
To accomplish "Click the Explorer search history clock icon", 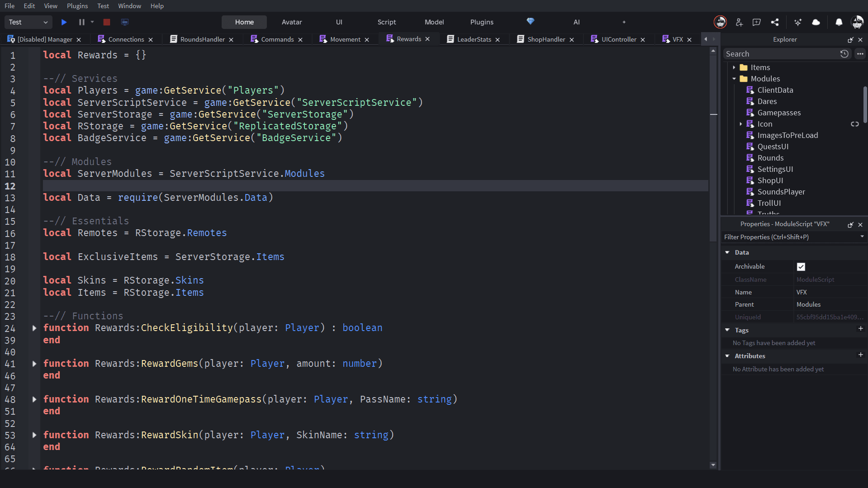I will [x=844, y=54].
